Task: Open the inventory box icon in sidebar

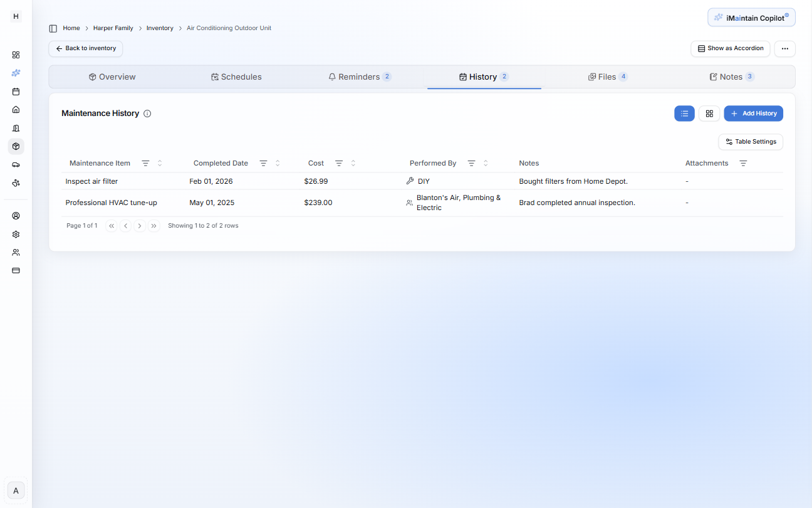Action: click(16, 146)
